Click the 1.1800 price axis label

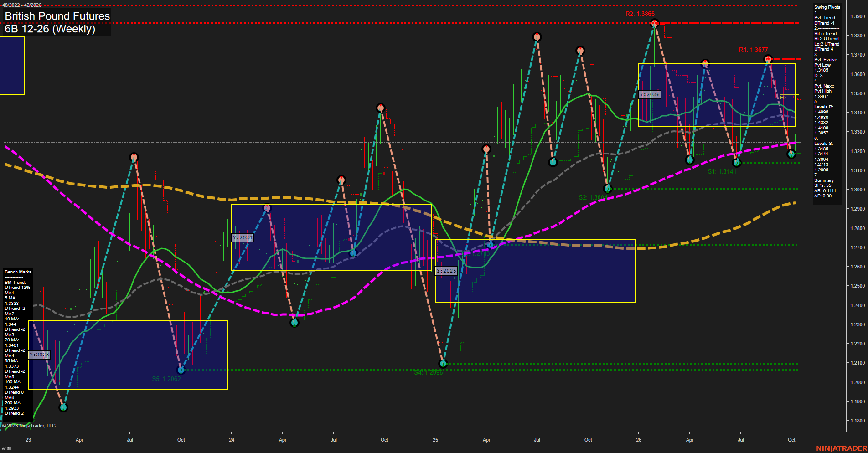(x=858, y=421)
